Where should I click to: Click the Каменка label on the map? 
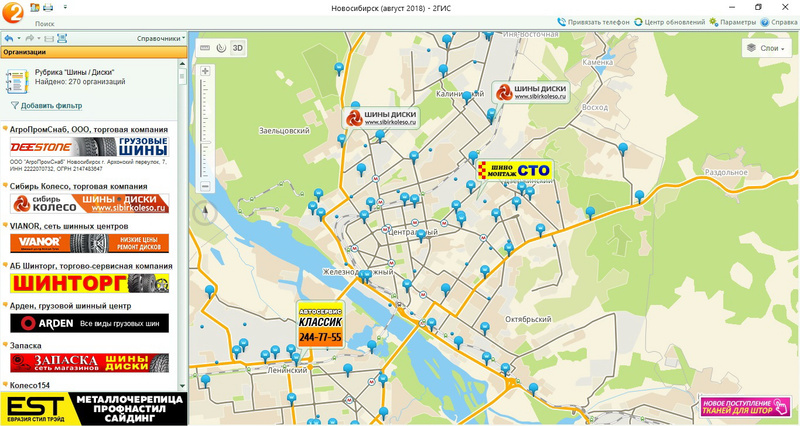click(x=597, y=62)
